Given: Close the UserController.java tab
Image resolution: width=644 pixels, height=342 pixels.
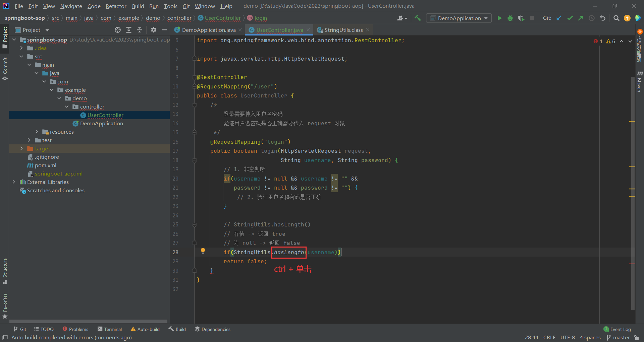Looking at the screenshot, I should click(x=308, y=30).
